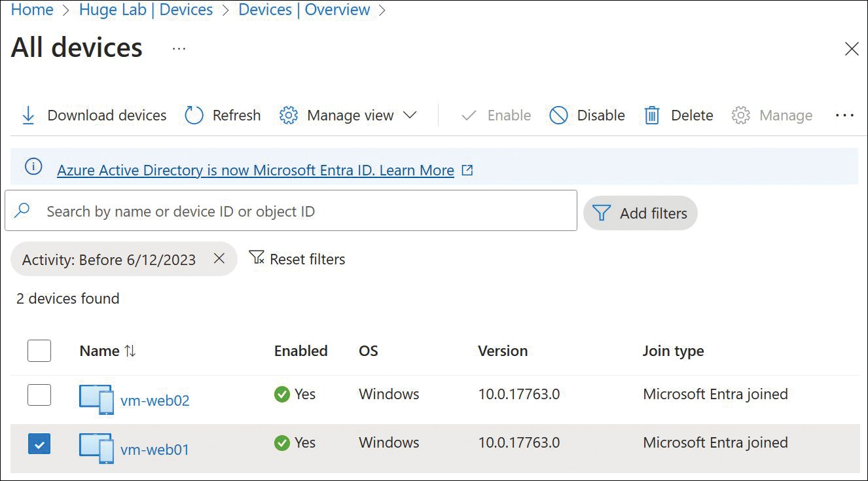868x481 pixels.
Task: Click the Activity: Before 6/12/2023 filter pill
Action: pos(124,259)
